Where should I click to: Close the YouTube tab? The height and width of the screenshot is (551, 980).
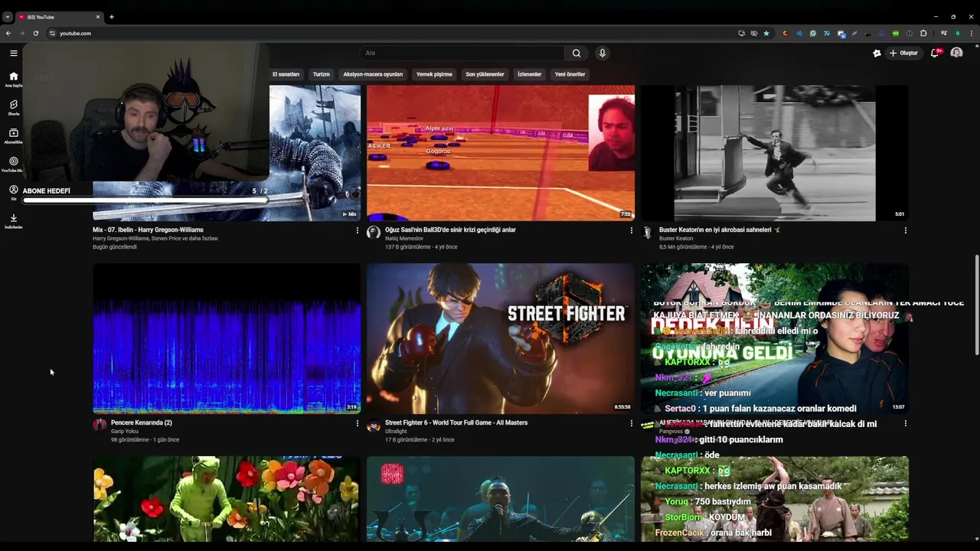98,16
